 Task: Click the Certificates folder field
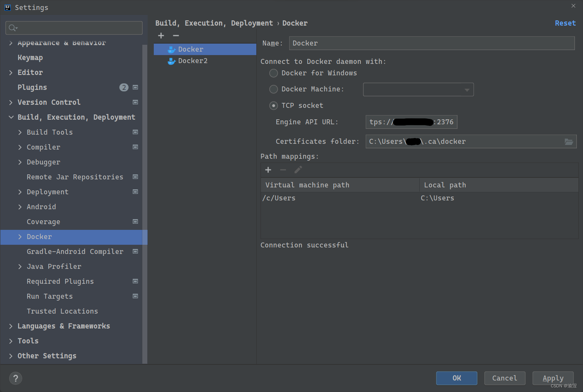tap(471, 142)
